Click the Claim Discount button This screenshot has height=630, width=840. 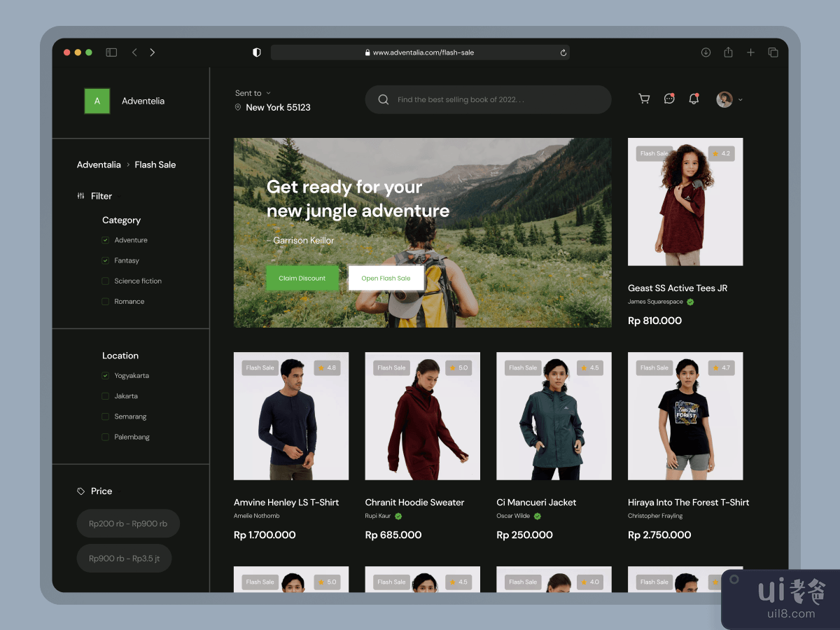click(302, 279)
